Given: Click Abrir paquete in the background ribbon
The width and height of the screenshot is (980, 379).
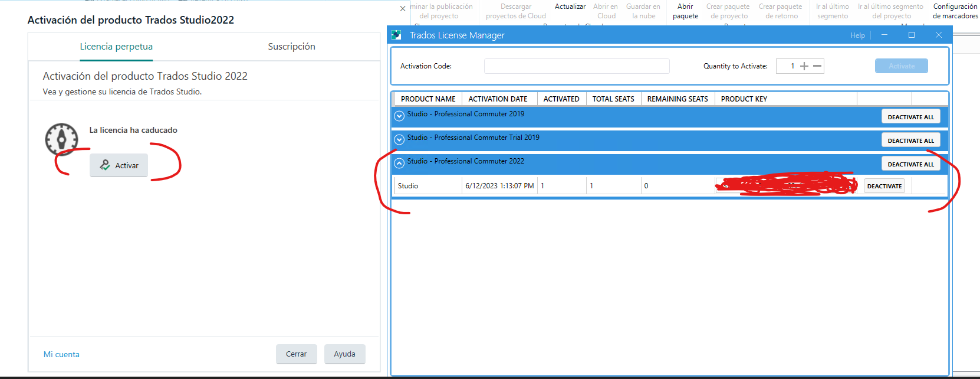Looking at the screenshot, I should [685, 11].
